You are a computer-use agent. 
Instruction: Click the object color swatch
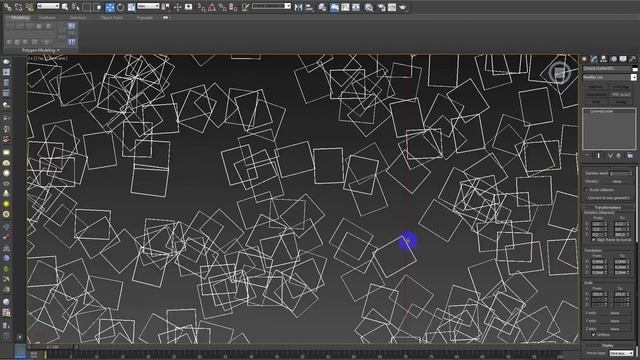[x=635, y=69]
